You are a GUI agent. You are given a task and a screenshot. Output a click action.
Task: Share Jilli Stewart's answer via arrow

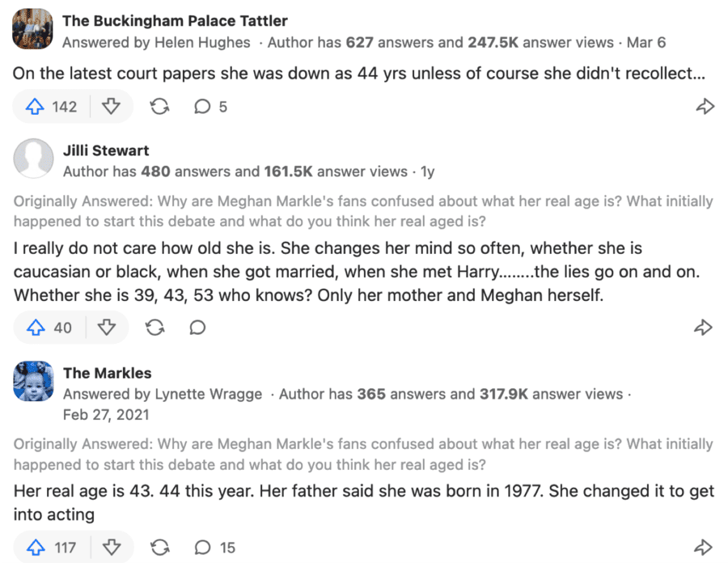coord(705,328)
